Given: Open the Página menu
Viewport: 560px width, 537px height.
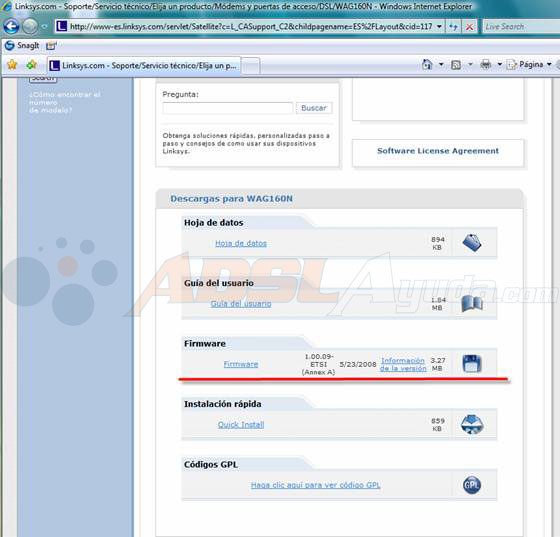Looking at the screenshot, I should (x=529, y=65).
